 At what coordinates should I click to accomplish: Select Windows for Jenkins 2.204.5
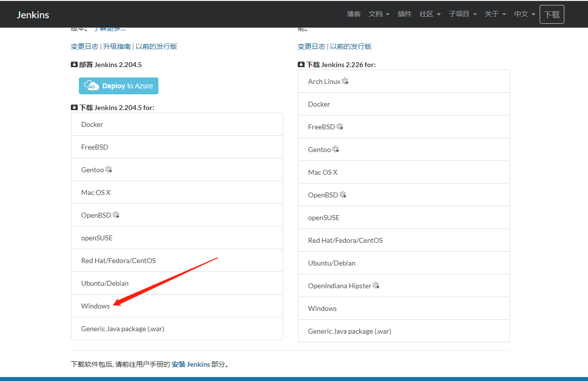[x=177, y=306]
